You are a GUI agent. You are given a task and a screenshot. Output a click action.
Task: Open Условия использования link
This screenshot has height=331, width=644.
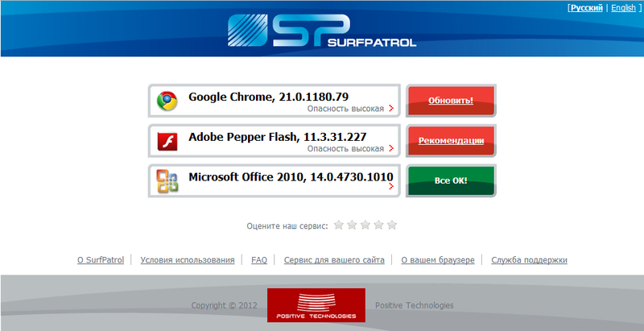click(x=188, y=260)
